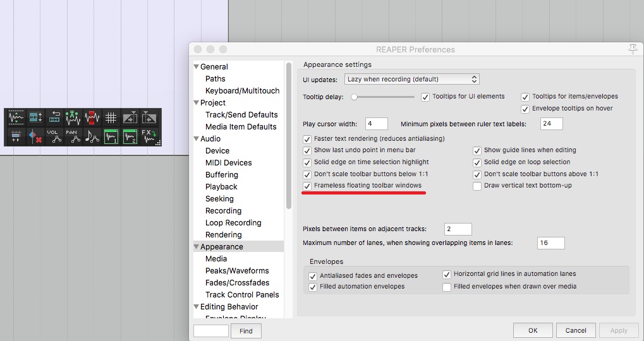
Task: Open the UI updates dropdown
Action: coord(412,79)
